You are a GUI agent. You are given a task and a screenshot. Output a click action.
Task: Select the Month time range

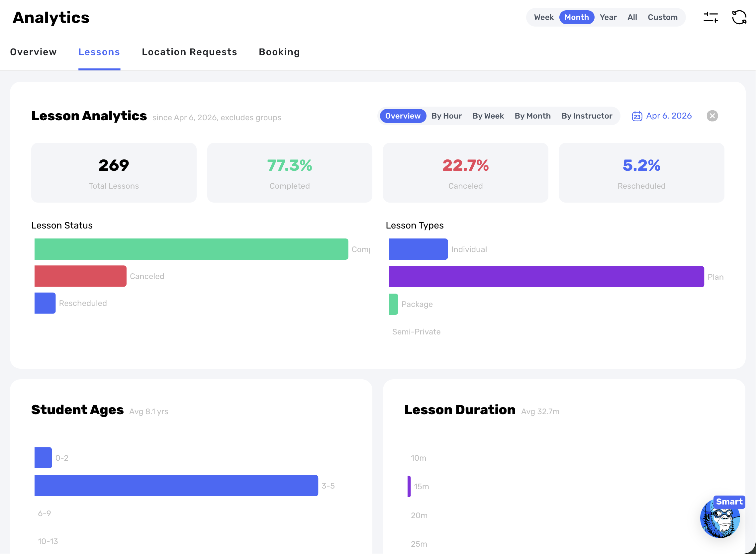(577, 18)
